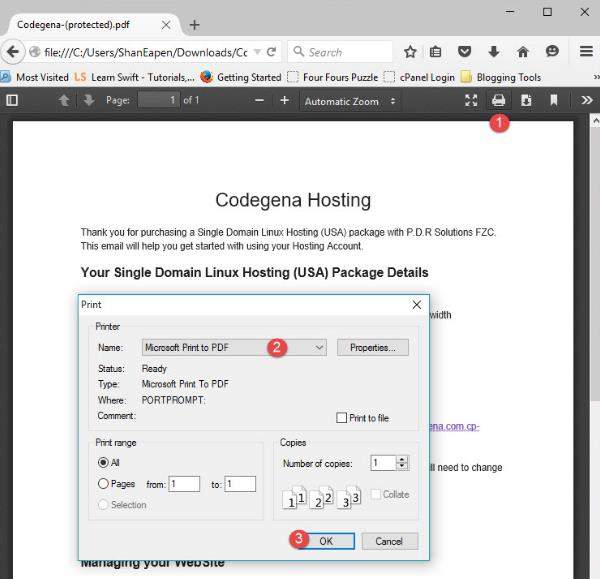
Task: Bookmark this page with the star icon
Action: pyautogui.click(x=410, y=52)
